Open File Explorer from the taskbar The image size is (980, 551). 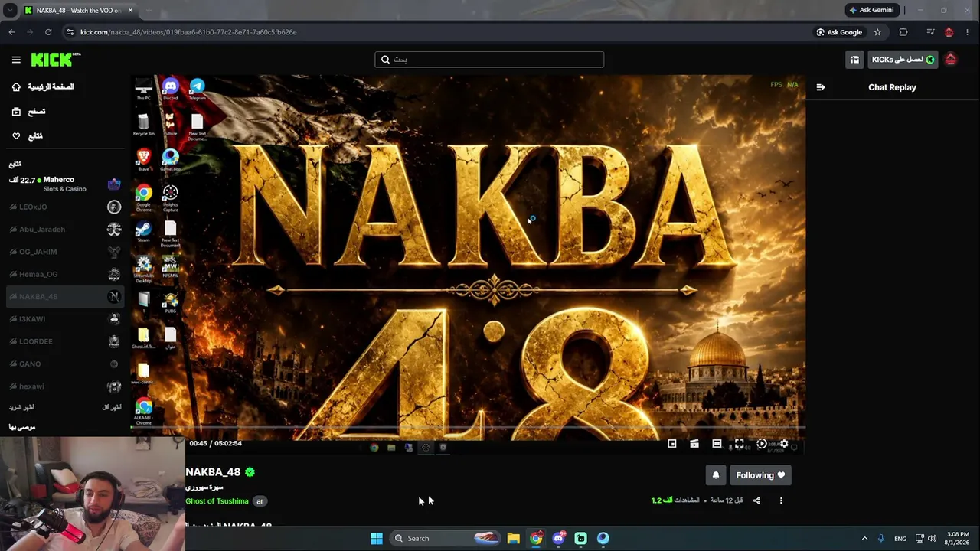(x=513, y=538)
